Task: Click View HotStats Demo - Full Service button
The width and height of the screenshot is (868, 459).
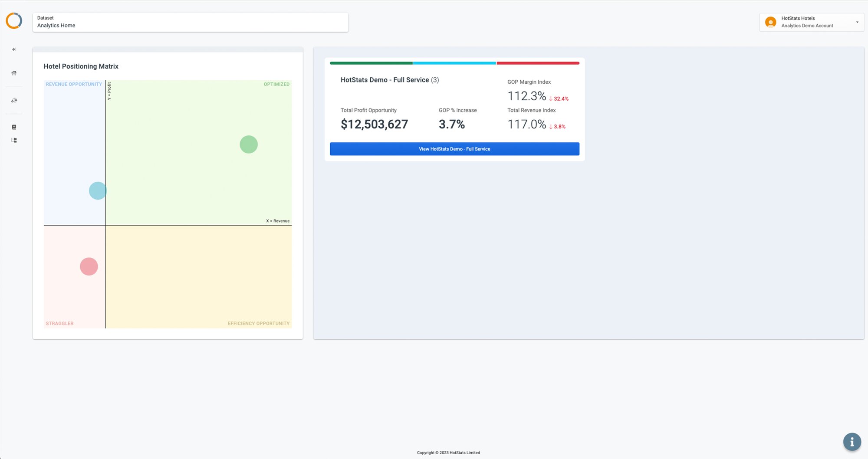Action: [454, 149]
